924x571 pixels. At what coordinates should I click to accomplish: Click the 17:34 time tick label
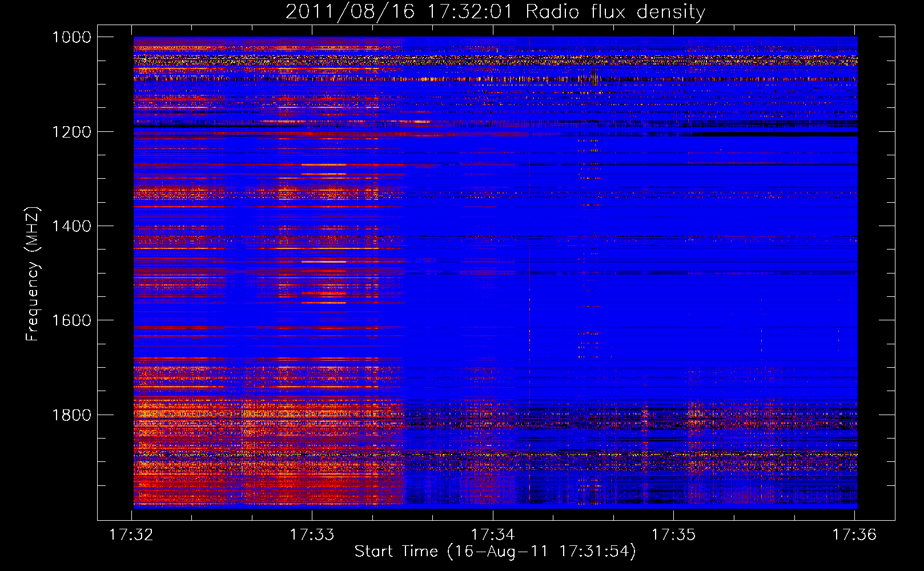point(492,535)
